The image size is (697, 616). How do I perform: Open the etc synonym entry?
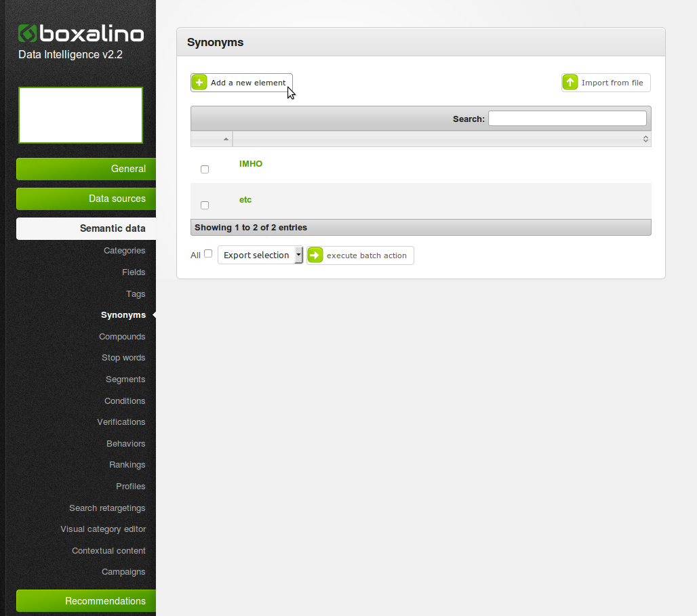click(x=245, y=200)
